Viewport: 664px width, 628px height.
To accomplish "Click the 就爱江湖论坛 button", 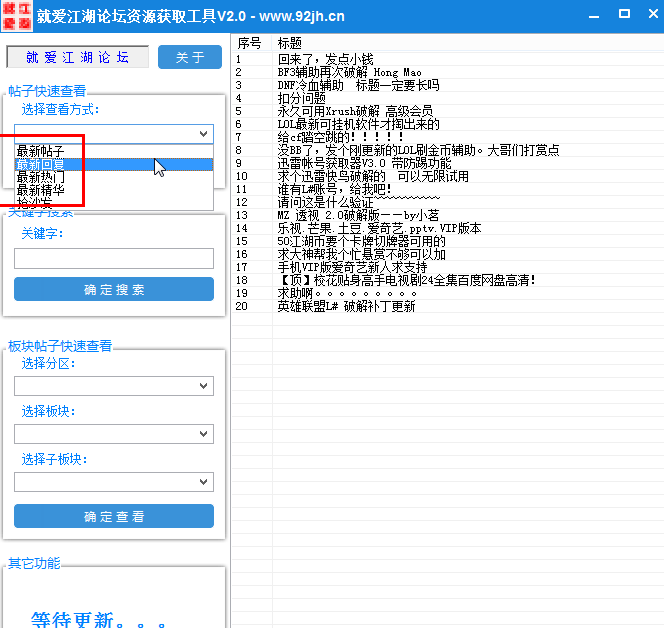I will (77, 57).
